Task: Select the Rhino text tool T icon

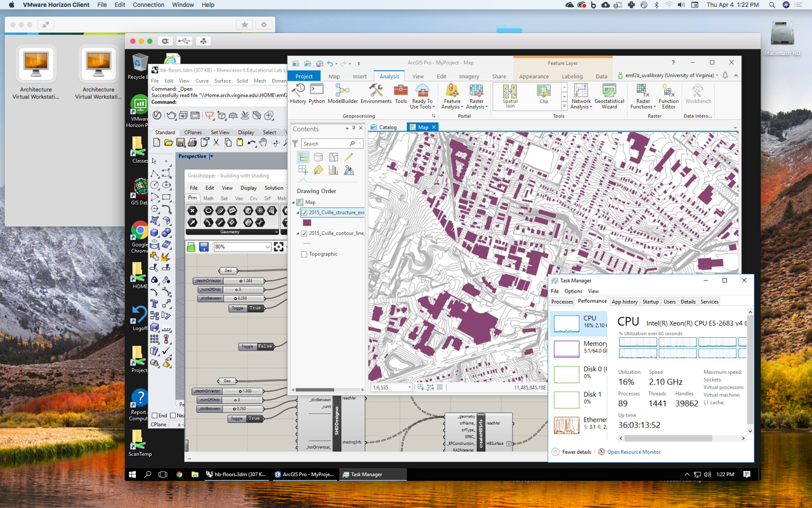Action: (x=154, y=304)
